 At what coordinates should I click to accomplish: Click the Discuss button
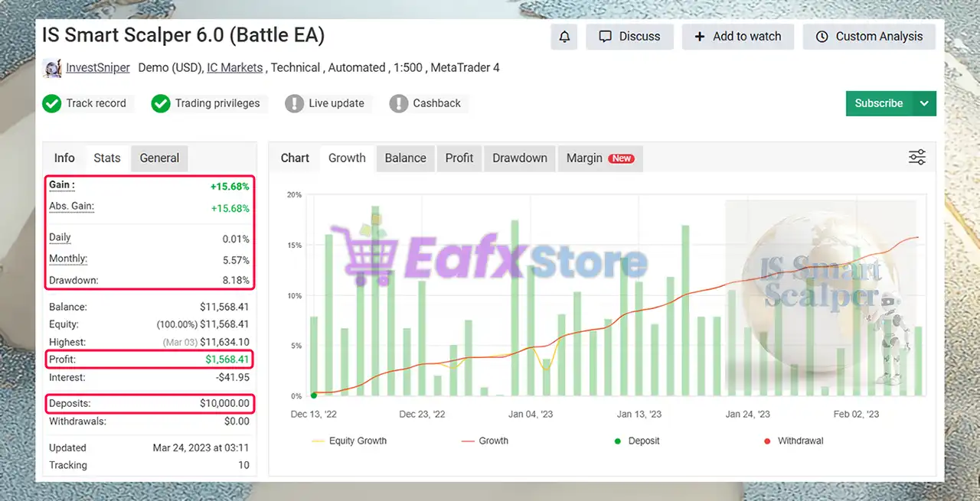[629, 37]
